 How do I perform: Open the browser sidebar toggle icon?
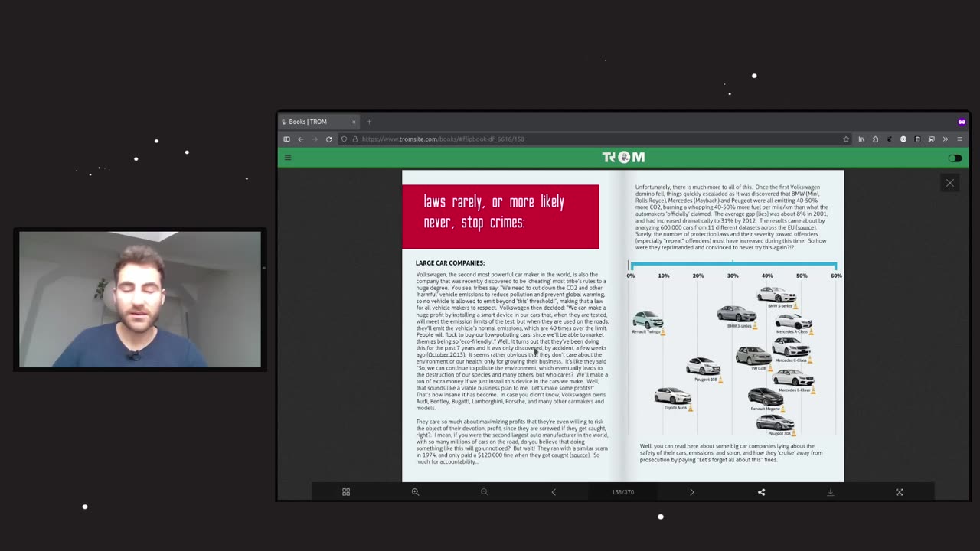click(x=287, y=139)
